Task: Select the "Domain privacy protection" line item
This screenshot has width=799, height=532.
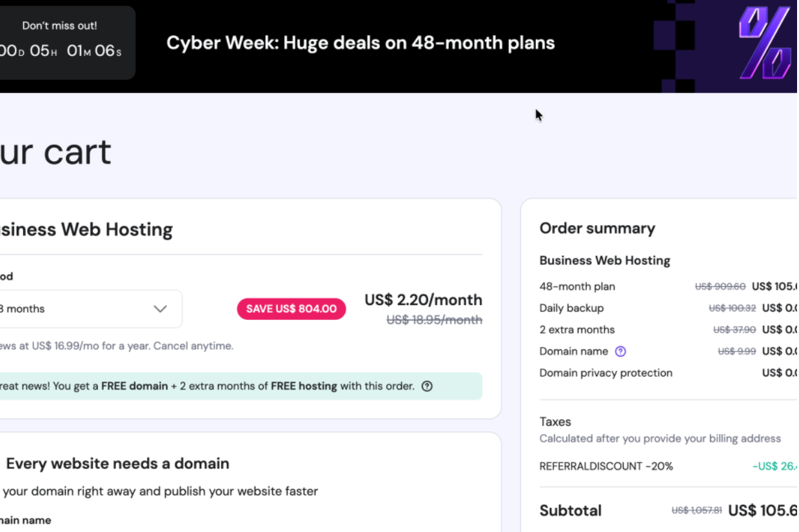Action: click(606, 373)
